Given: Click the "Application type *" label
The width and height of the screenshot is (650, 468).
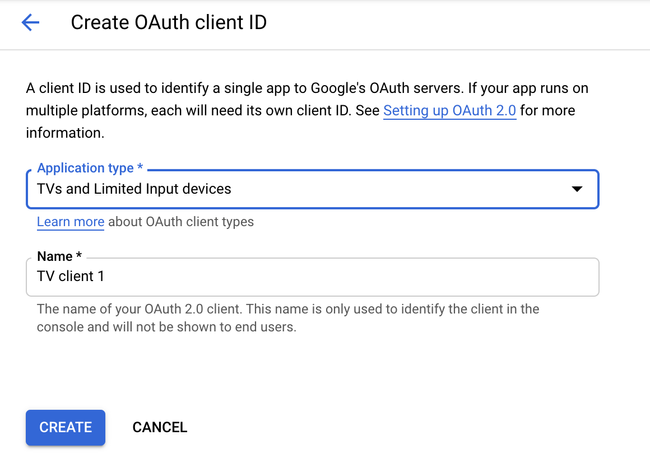Looking at the screenshot, I should (89, 168).
